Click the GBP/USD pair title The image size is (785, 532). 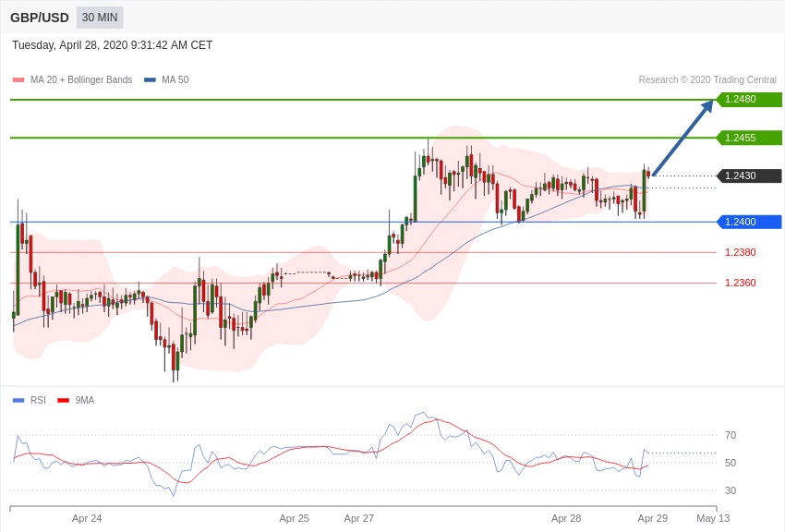(x=40, y=18)
